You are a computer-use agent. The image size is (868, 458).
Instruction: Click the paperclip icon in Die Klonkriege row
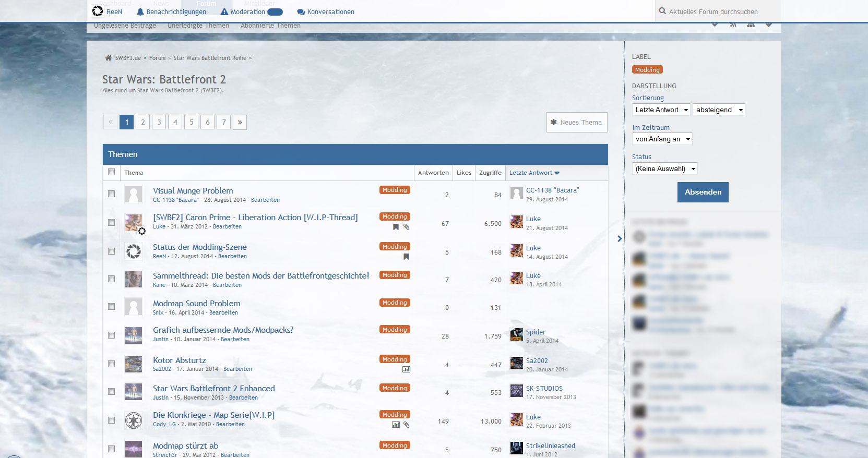click(406, 425)
